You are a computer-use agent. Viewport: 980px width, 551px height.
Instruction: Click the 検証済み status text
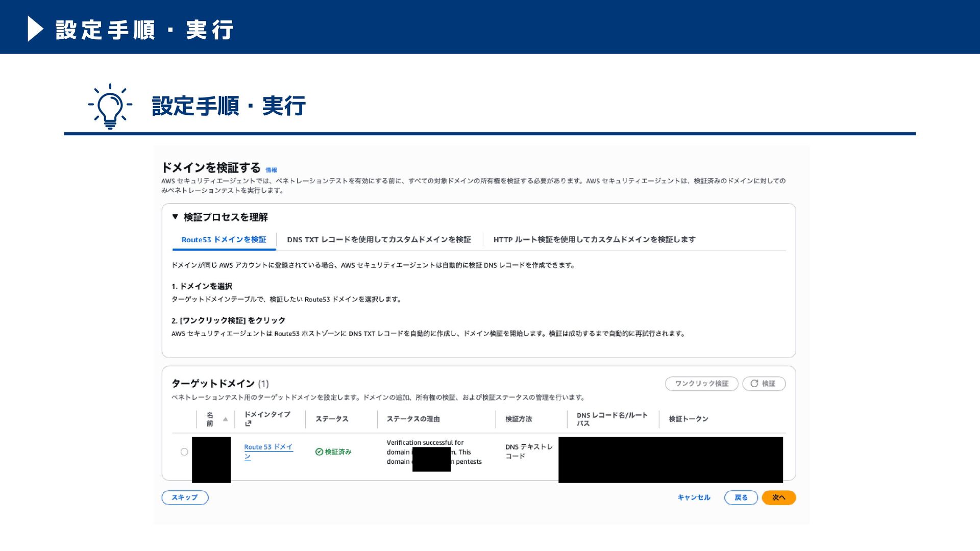click(x=333, y=452)
